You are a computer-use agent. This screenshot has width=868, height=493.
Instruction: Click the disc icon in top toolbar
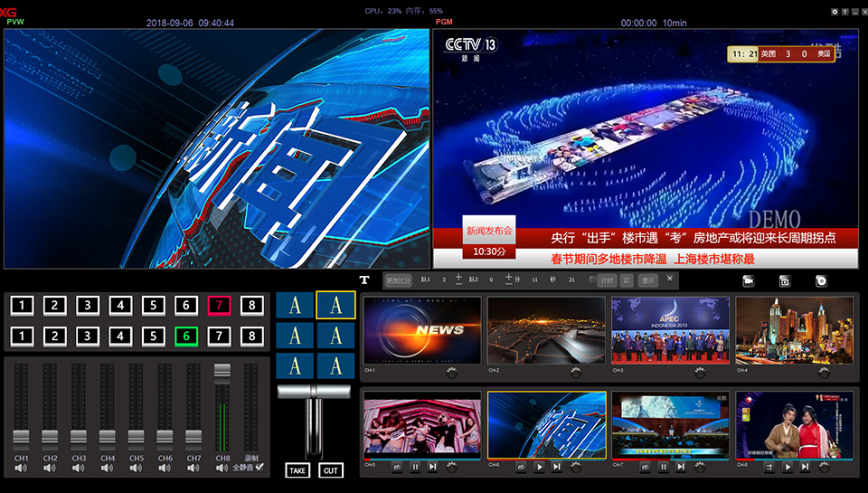[821, 281]
